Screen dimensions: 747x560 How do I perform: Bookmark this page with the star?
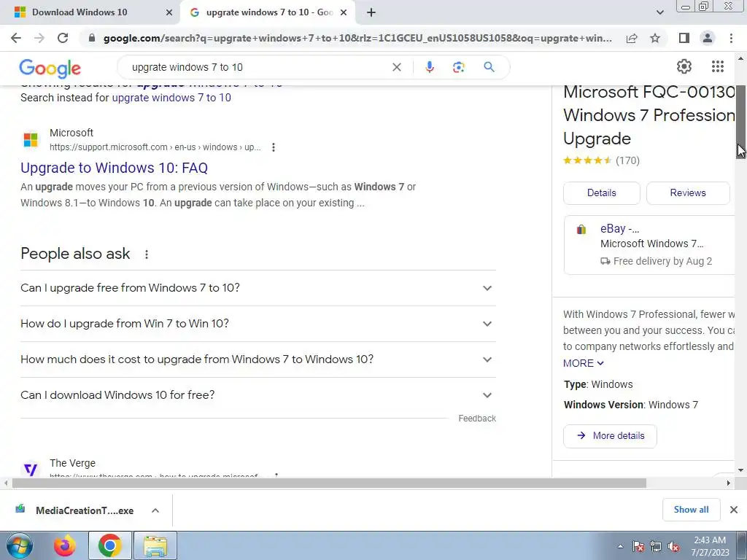coord(655,38)
